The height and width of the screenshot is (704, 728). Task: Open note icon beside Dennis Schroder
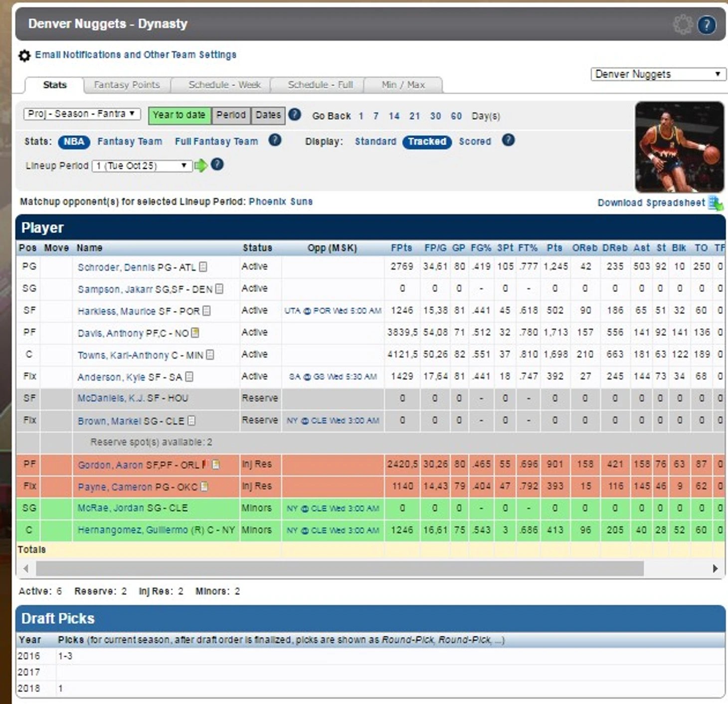203,267
